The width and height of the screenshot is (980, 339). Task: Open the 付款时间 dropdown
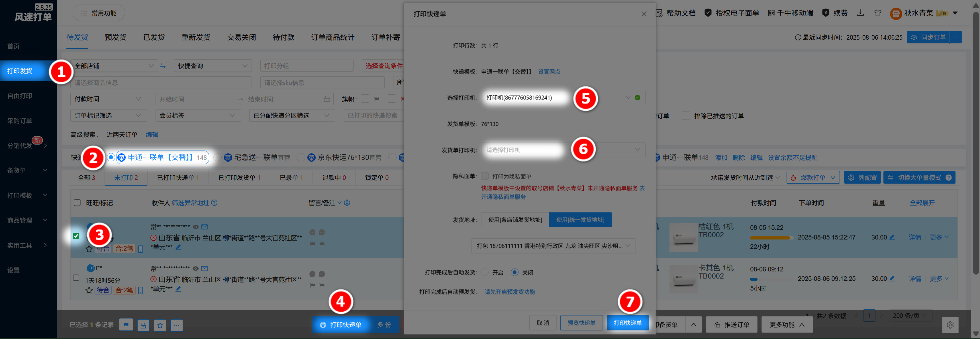coord(109,99)
